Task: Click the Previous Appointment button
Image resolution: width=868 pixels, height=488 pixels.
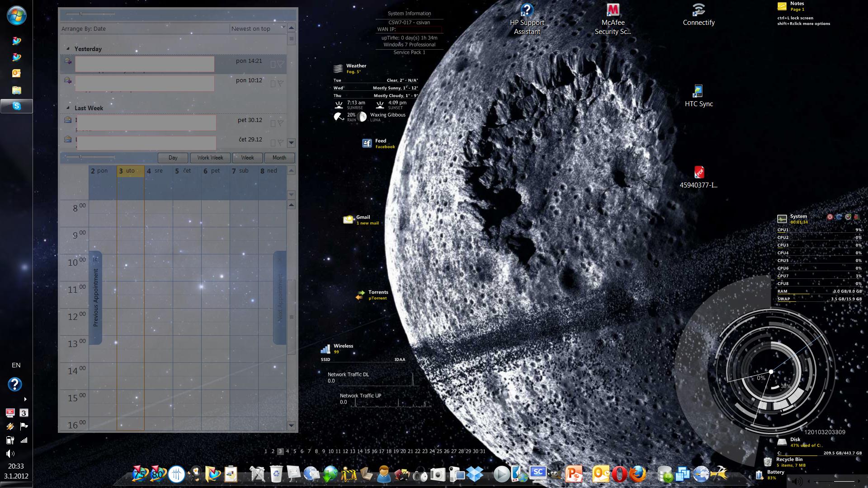Action: [95, 297]
